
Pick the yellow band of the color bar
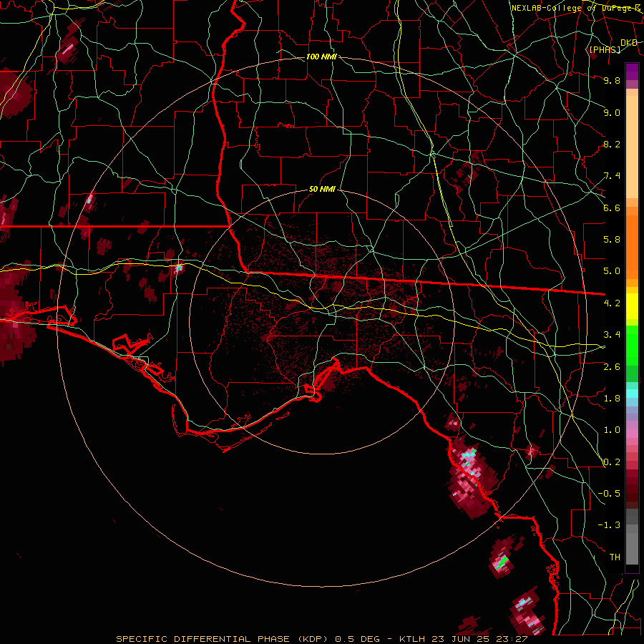tap(632, 306)
